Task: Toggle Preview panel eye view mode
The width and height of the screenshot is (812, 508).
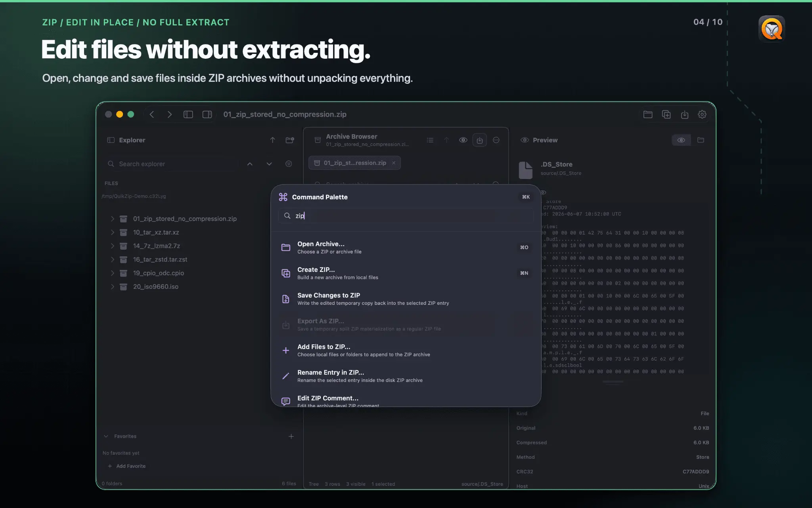Action: coord(681,140)
